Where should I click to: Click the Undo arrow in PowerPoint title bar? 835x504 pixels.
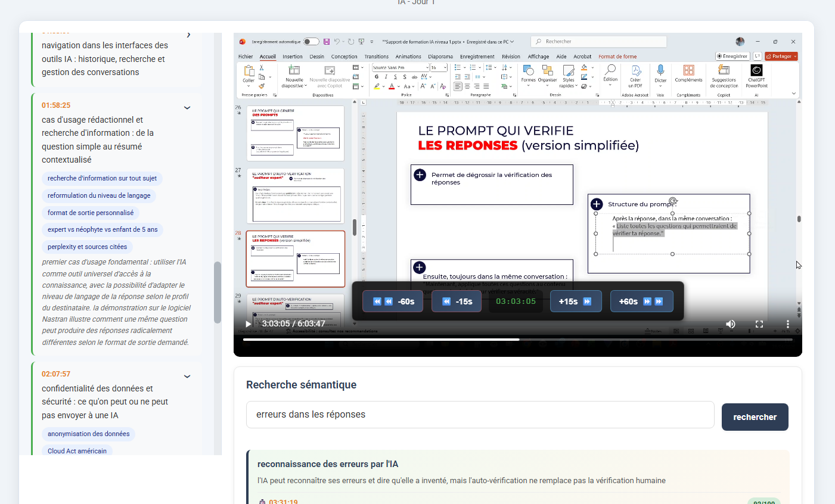tap(337, 42)
